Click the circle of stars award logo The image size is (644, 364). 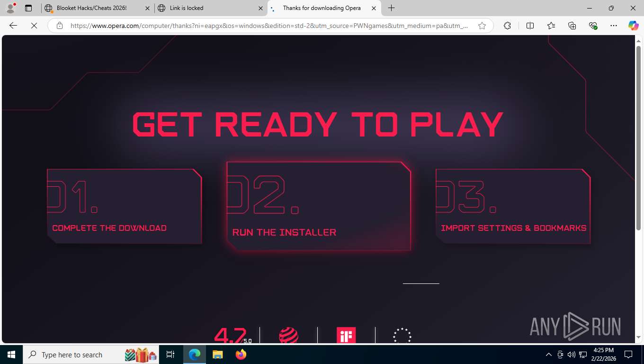click(402, 335)
